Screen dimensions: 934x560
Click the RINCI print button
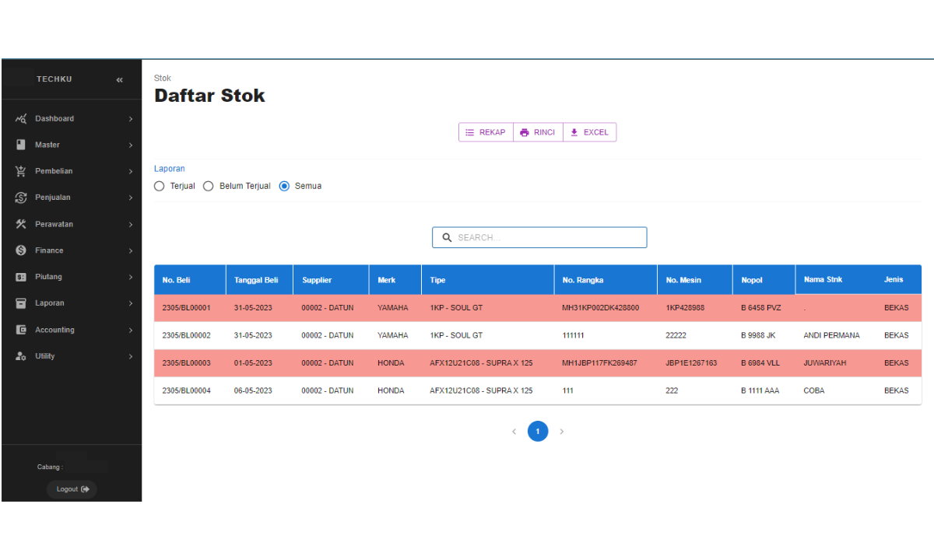tap(538, 132)
